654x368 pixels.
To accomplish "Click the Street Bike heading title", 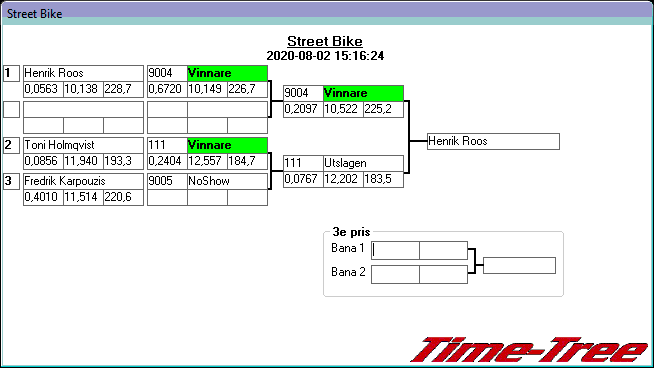I will click(325, 41).
